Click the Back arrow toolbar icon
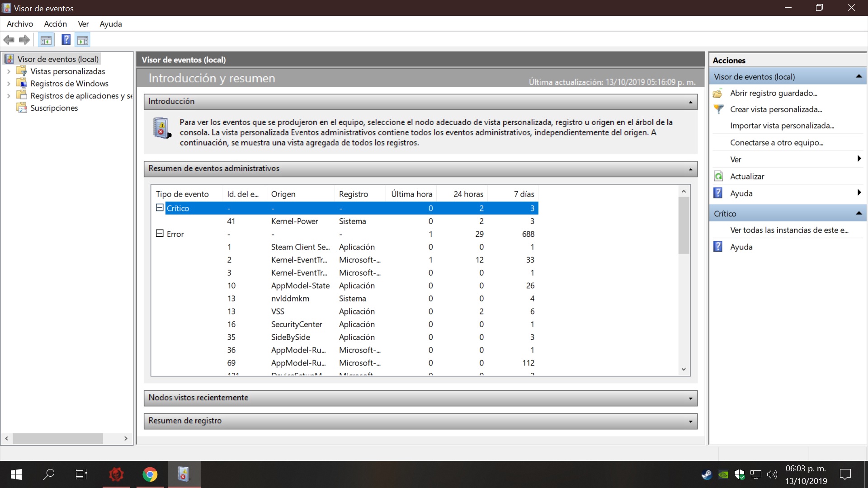The height and width of the screenshot is (488, 868). pos(9,40)
